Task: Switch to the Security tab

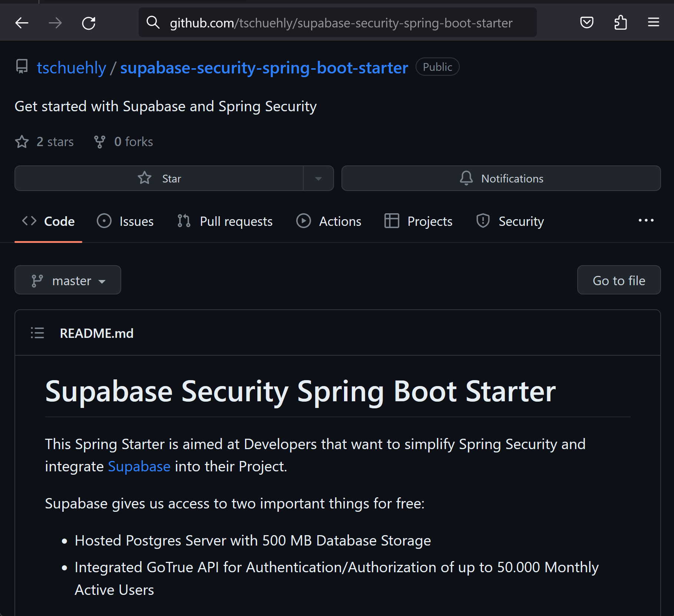Action: coord(510,221)
